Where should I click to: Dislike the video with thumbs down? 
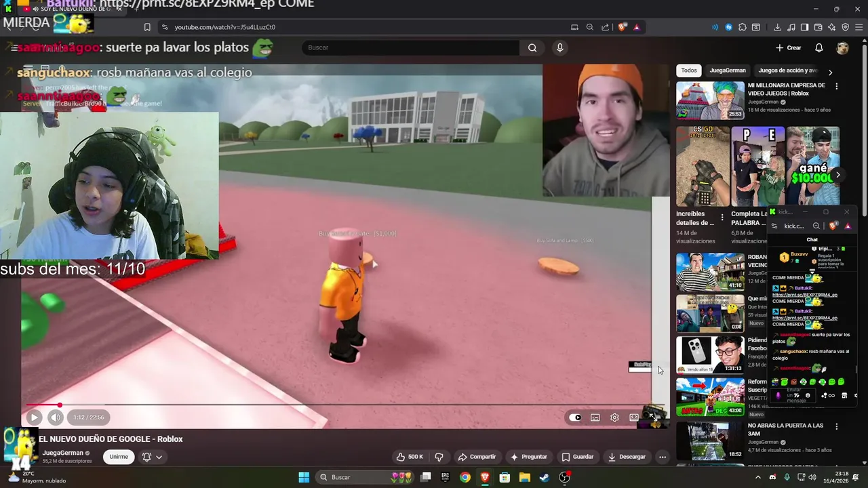tap(439, 457)
